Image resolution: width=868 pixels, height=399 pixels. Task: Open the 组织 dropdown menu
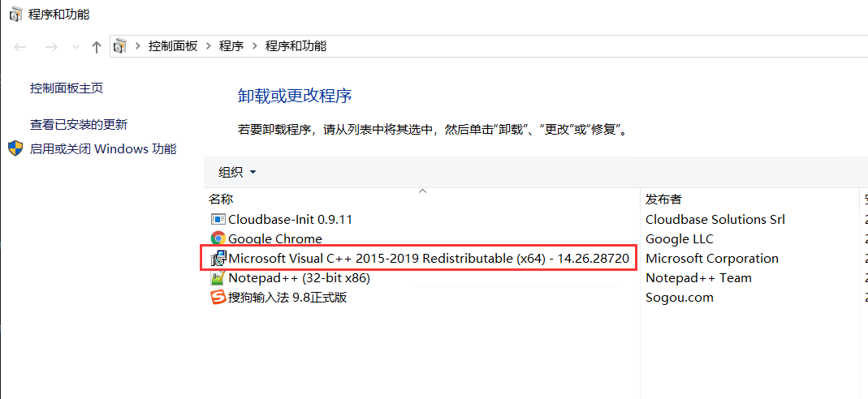[237, 173]
